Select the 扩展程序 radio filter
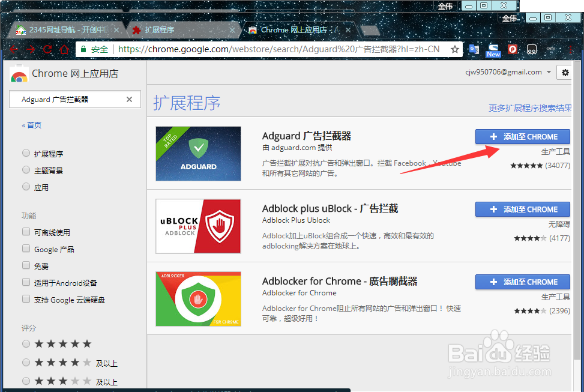 pyautogui.click(x=26, y=153)
